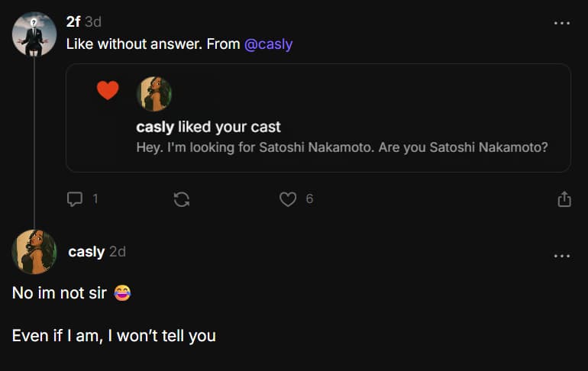Recast with the circular arrows icon
Image resolution: width=588 pixels, height=371 pixels.
coord(182,199)
